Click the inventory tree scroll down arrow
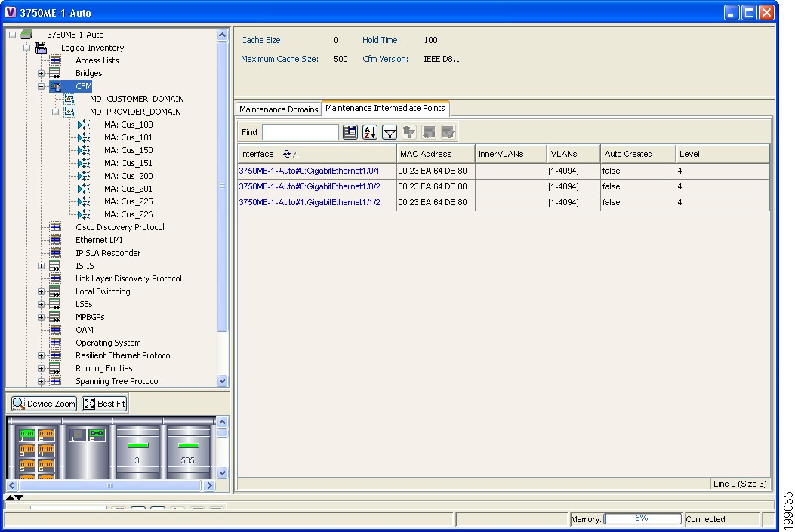The image size is (795, 532). [222, 380]
